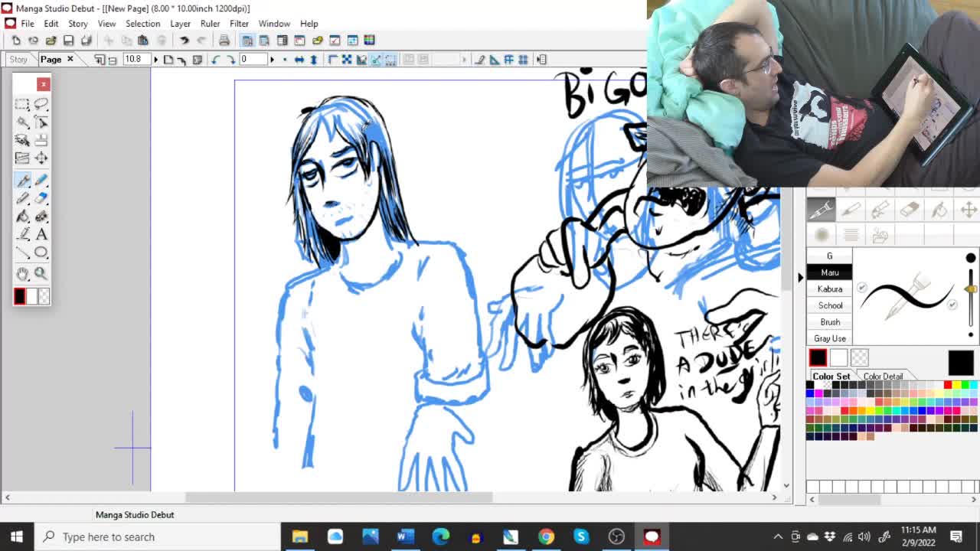980x551 pixels.
Task: Open zoom percentage dropdown arrow
Action: (155, 60)
